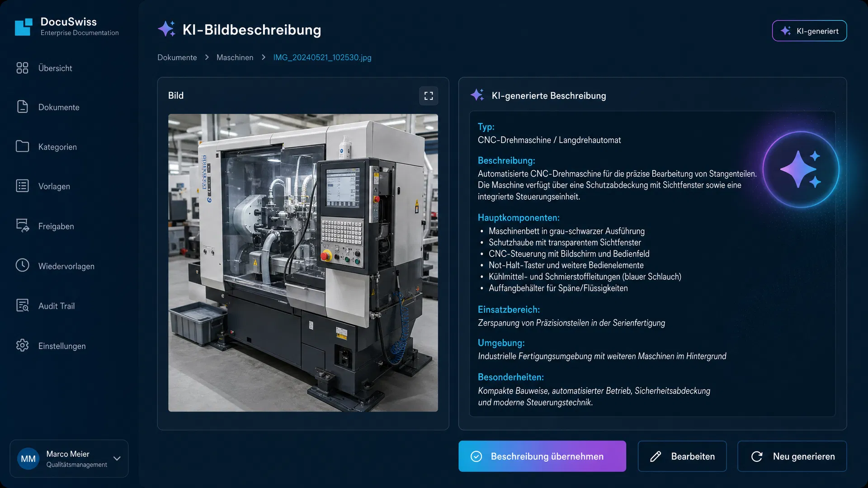Click the Hauptkomponenten heading
The width and height of the screenshot is (868, 488).
(519, 218)
